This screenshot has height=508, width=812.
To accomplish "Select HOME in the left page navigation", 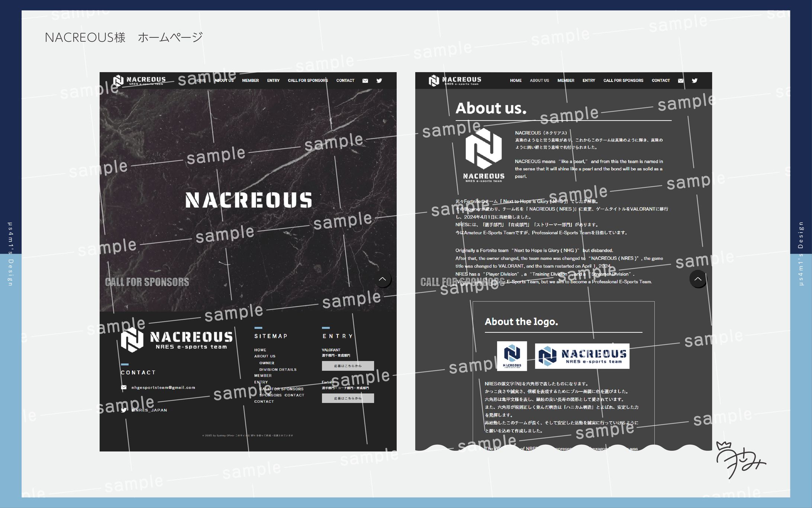I will [x=200, y=80].
